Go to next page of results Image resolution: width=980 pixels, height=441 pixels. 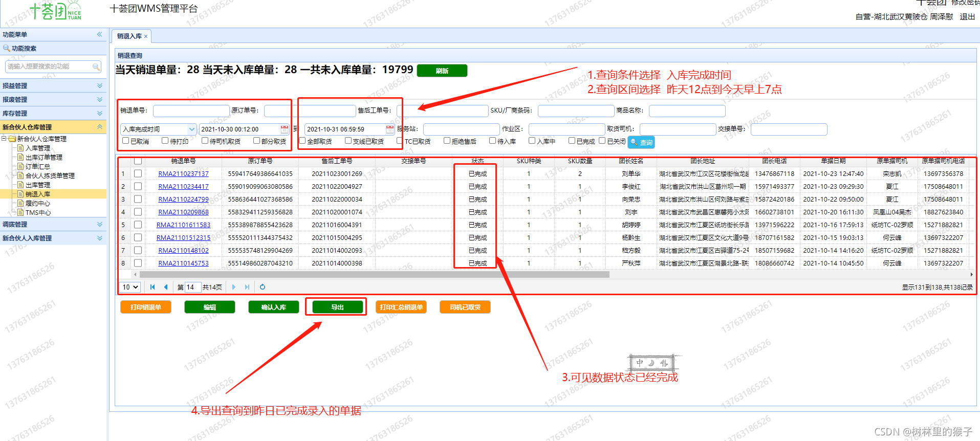click(x=234, y=287)
